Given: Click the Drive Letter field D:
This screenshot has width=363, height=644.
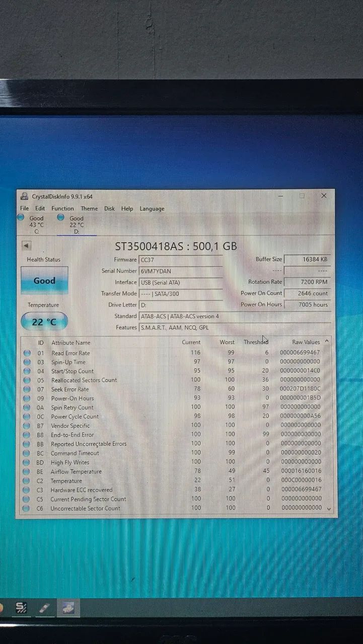Looking at the screenshot, I should (181, 305).
